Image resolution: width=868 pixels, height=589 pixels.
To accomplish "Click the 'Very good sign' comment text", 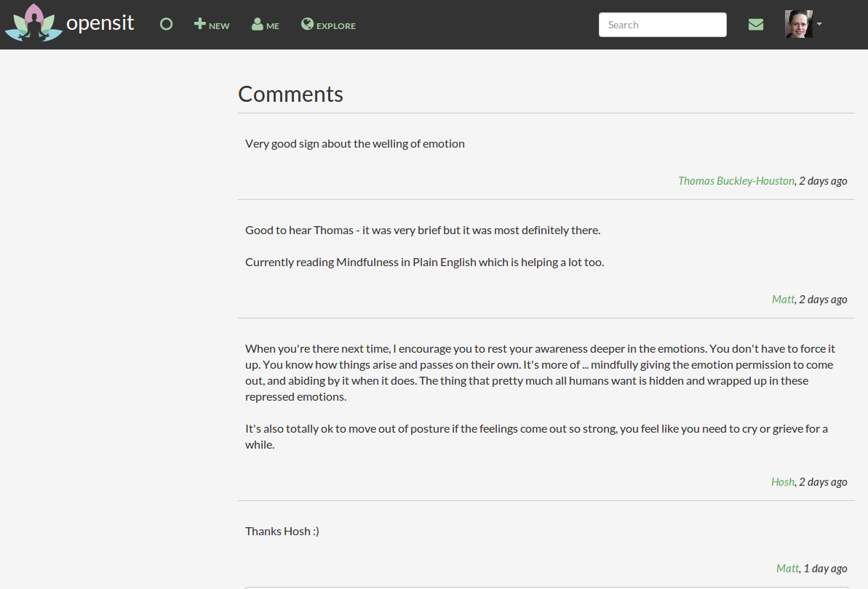I will (x=355, y=144).
